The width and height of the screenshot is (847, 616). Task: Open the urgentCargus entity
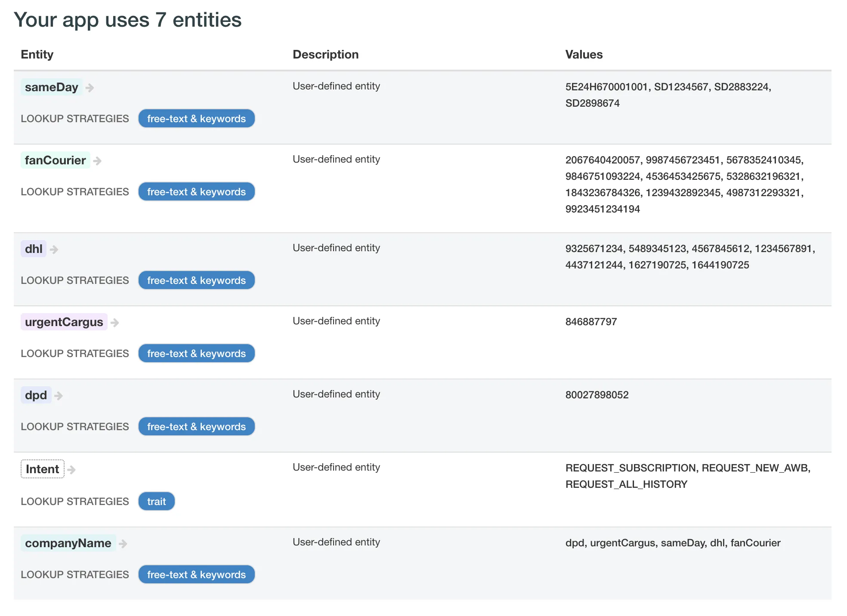64,322
